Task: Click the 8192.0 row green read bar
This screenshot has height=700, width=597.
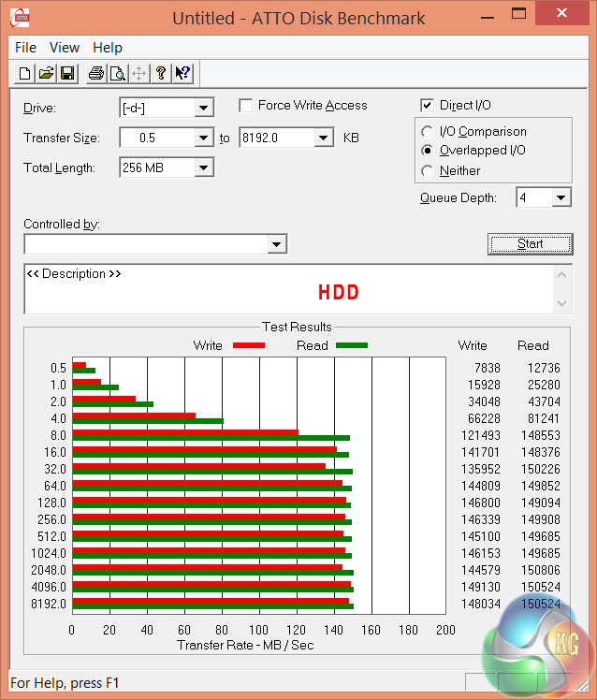Action: (x=213, y=606)
